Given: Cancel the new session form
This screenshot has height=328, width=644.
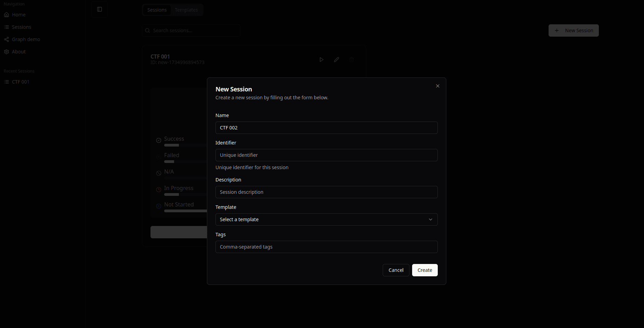Looking at the screenshot, I should click(x=396, y=270).
